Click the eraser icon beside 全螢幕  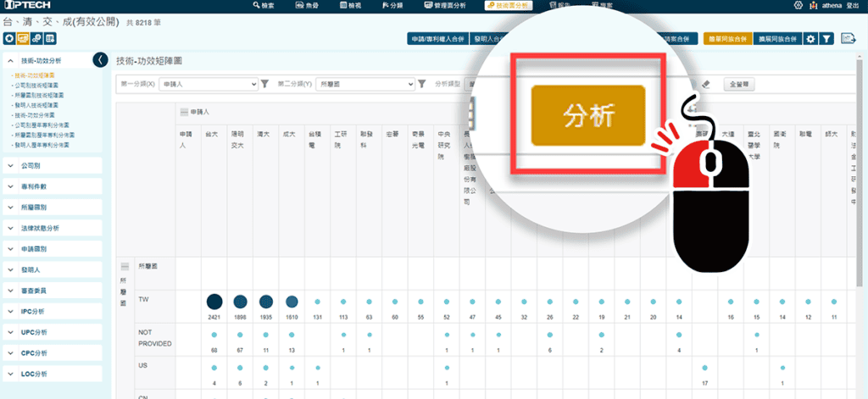click(705, 84)
